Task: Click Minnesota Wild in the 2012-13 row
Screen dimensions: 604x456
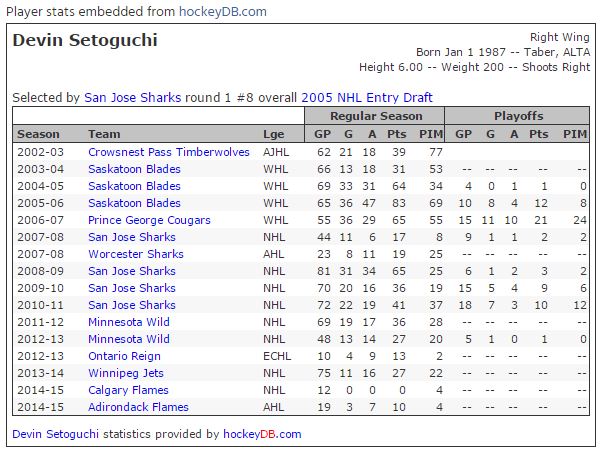Action: point(129,339)
